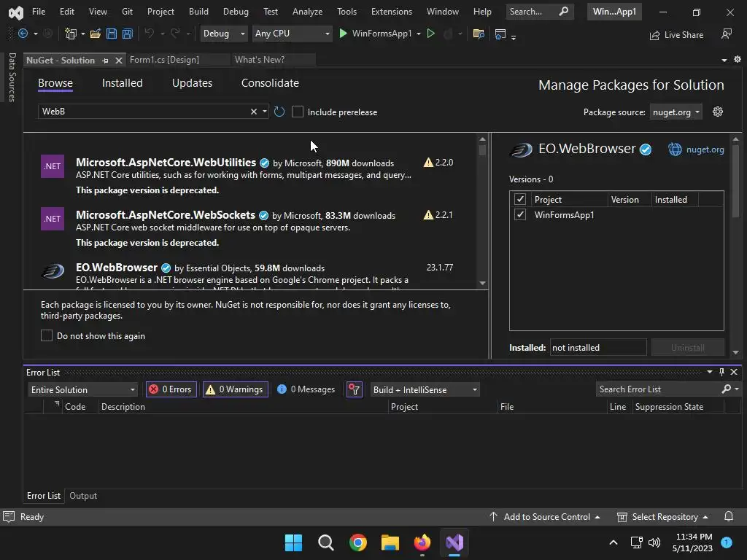Screen dimensions: 747x560
Task: Open the Package source nuget.org dropdown
Action: coord(676,112)
